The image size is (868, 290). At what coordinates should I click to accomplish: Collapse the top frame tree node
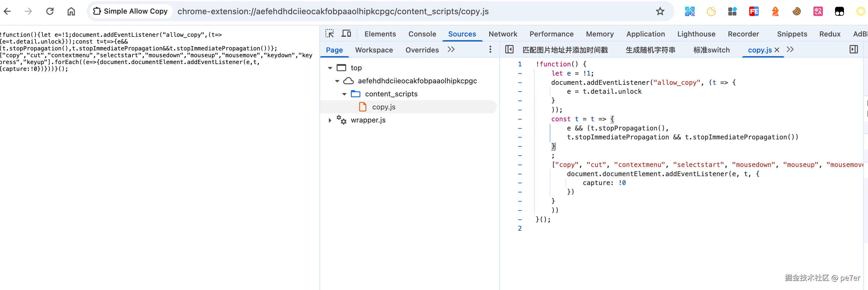[x=330, y=68]
